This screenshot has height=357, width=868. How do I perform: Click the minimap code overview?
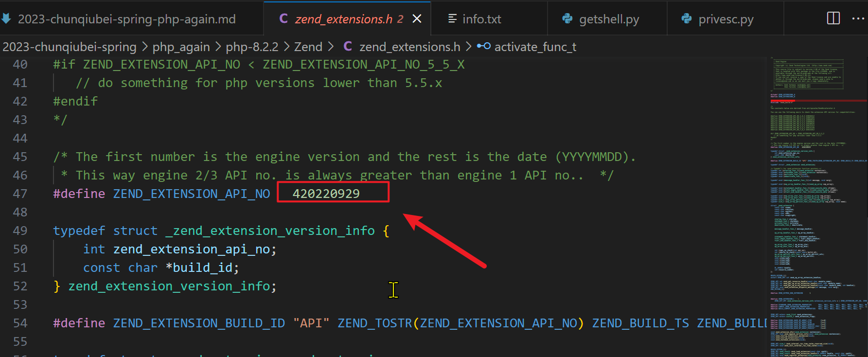[x=818, y=207]
